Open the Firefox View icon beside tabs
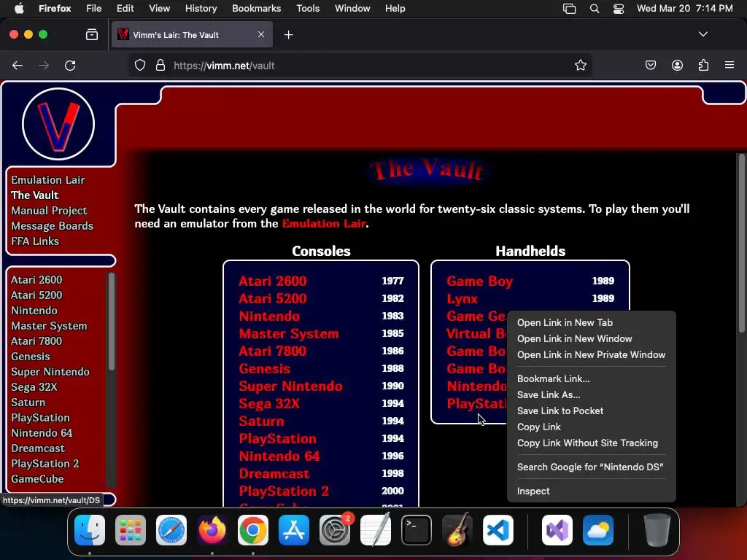 click(92, 34)
